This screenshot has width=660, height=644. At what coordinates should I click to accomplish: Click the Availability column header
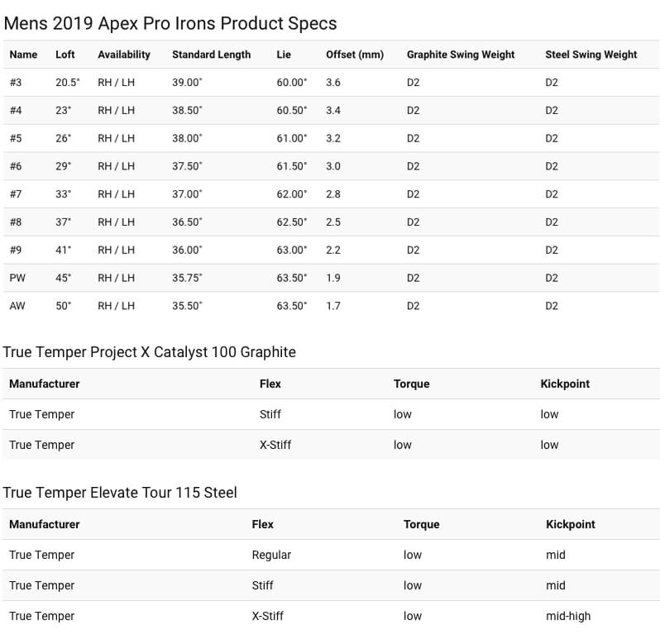[124, 55]
